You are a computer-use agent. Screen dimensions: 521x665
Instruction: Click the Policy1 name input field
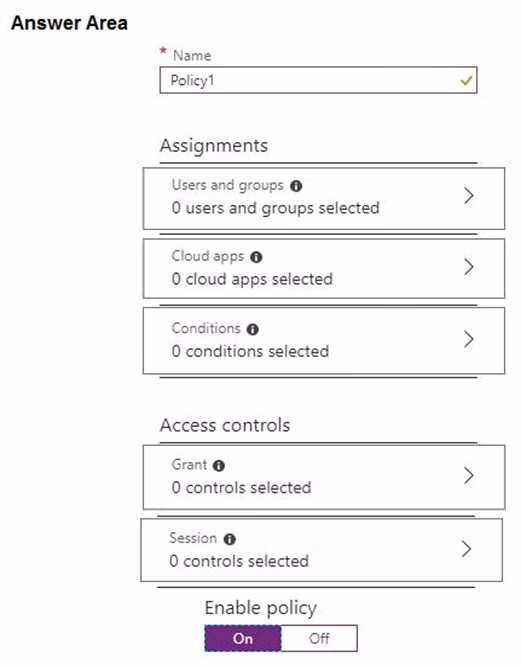click(x=319, y=80)
